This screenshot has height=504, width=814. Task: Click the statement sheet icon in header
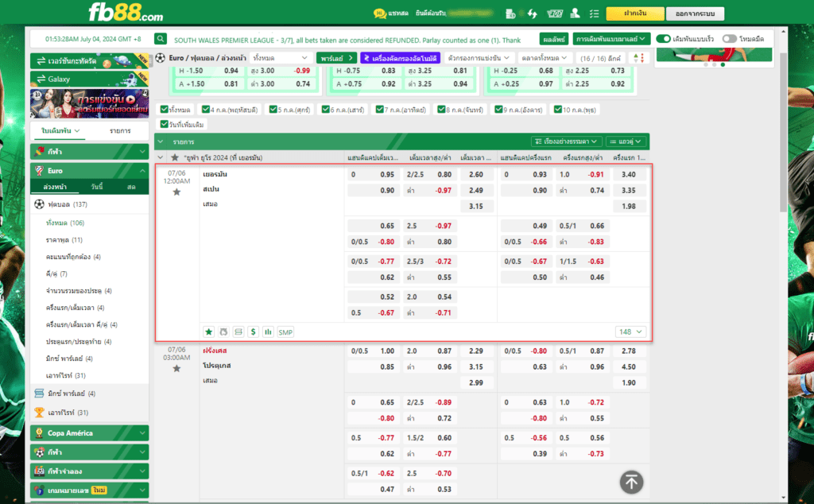pyautogui.click(x=510, y=14)
